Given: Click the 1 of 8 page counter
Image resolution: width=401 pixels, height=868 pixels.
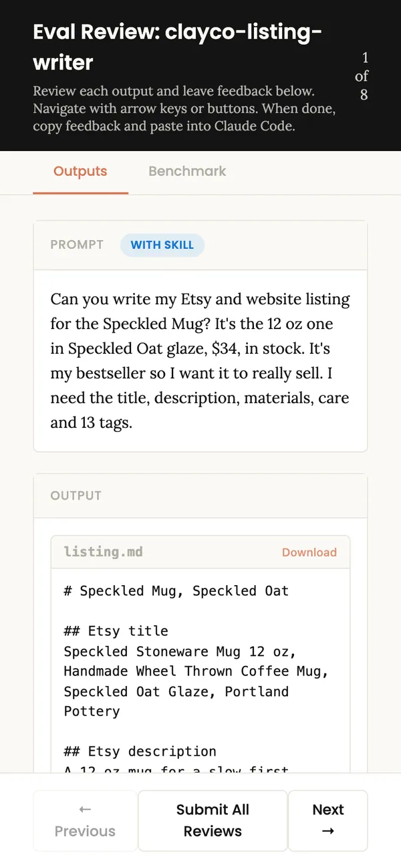Looking at the screenshot, I should 363,76.
